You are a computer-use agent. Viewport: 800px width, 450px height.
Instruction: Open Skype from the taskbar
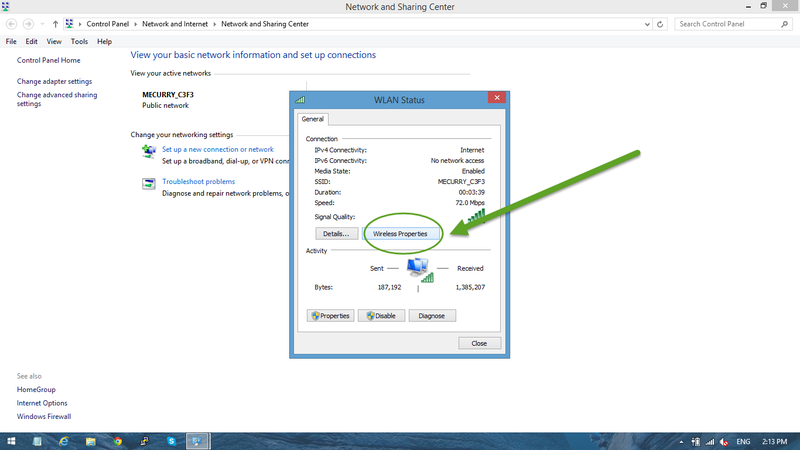[x=171, y=440]
